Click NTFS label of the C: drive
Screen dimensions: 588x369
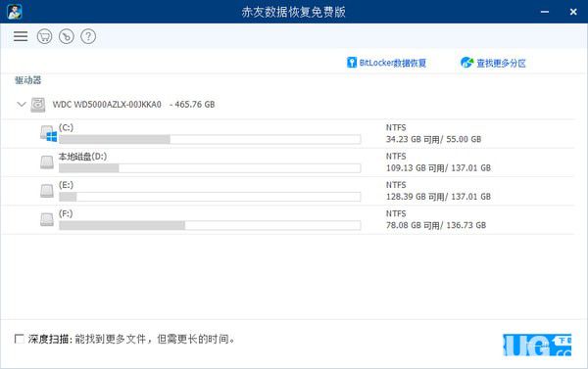(x=396, y=128)
